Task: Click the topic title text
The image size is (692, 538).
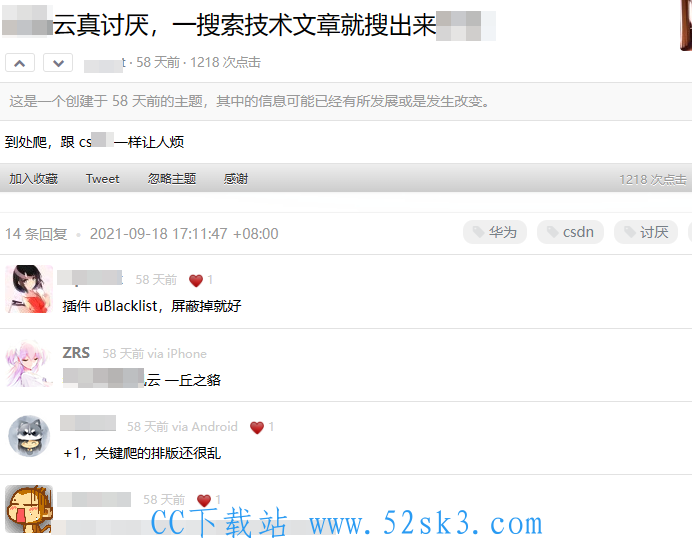Action: [249, 25]
